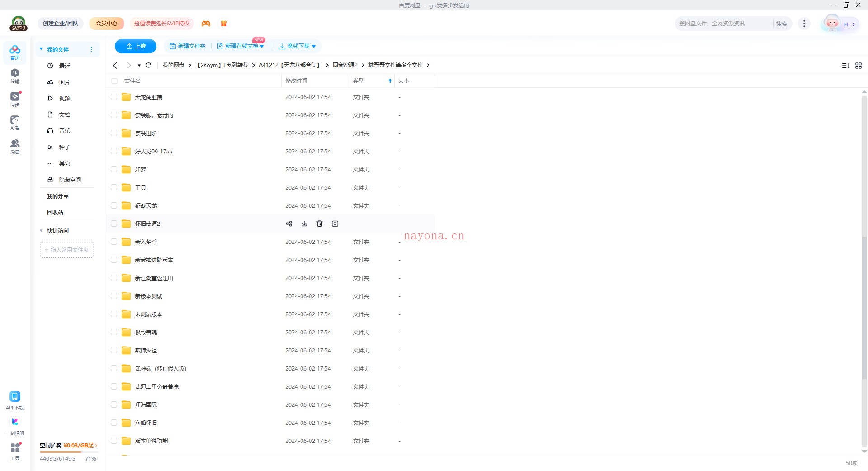Collapse the 我的文件 tree section
868x471 pixels.
(41, 49)
